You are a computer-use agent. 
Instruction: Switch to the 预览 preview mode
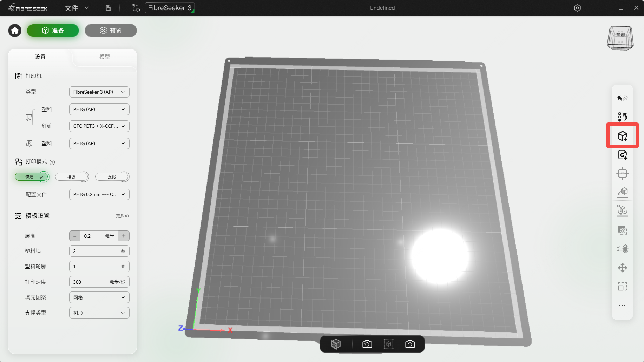[111, 31]
